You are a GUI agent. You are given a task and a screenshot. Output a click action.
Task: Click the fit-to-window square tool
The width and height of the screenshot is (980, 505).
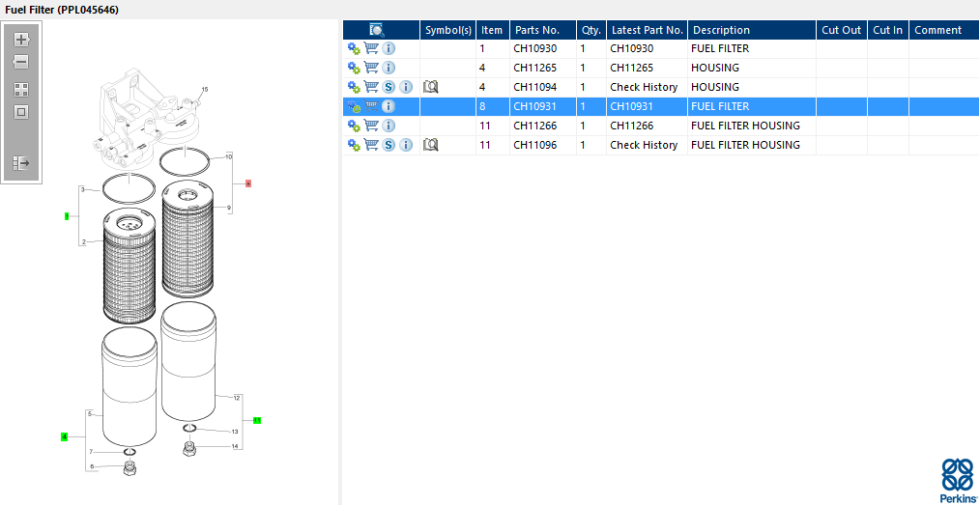(x=21, y=112)
